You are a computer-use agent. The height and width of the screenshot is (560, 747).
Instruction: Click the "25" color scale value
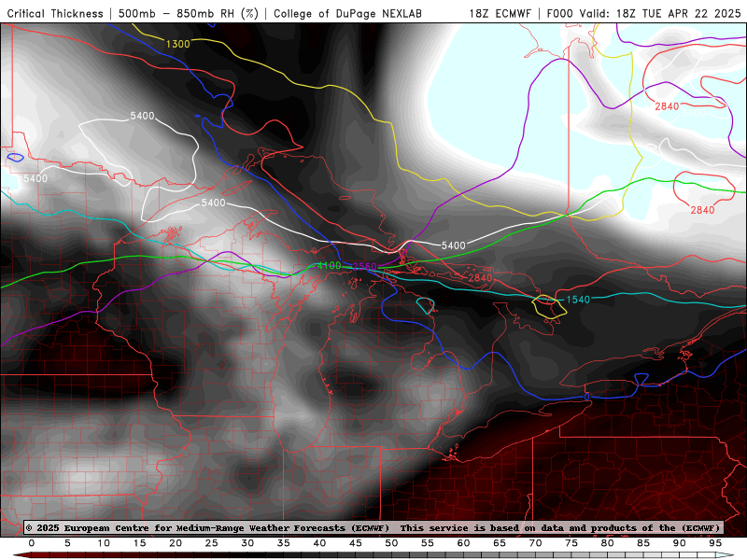212,543
